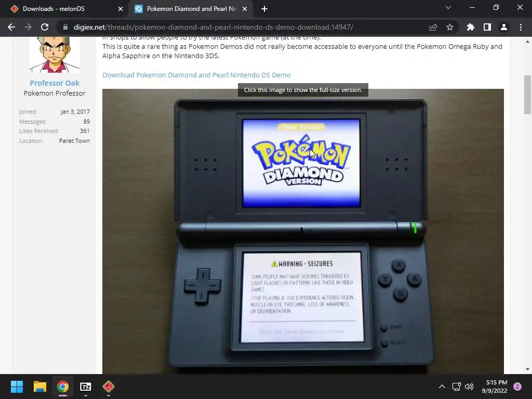Screen dimensions: 532x399
Task: Open a new browser tab
Action: 264,9
